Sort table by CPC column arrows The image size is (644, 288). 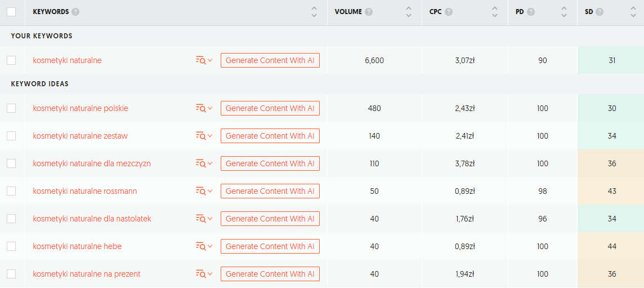(x=495, y=12)
